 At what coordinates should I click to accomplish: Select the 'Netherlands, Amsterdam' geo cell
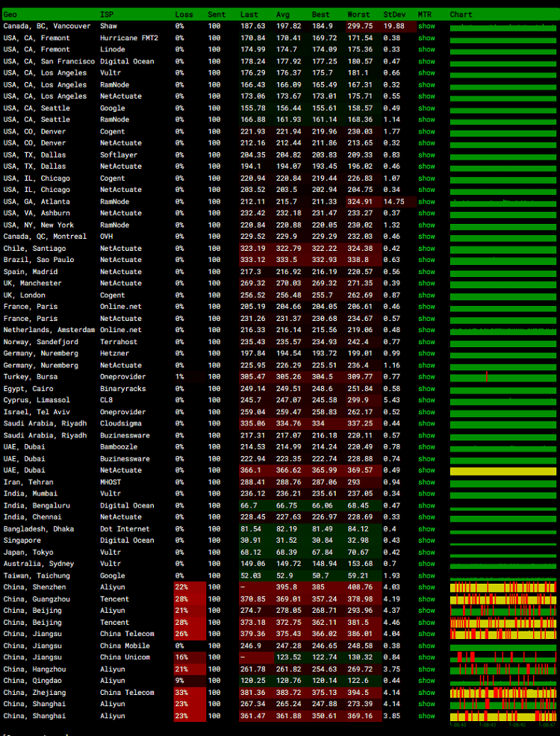pyautogui.click(x=49, y=331)
